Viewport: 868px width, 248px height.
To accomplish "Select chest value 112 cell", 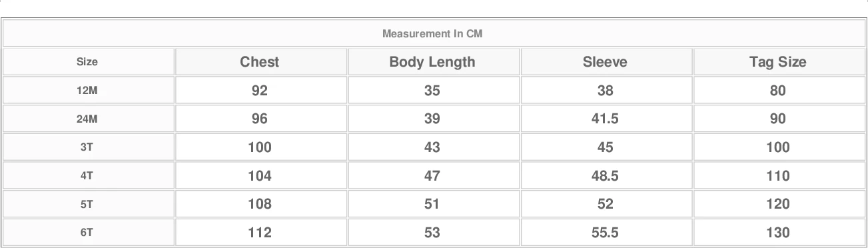I will (x=260, y=233).
